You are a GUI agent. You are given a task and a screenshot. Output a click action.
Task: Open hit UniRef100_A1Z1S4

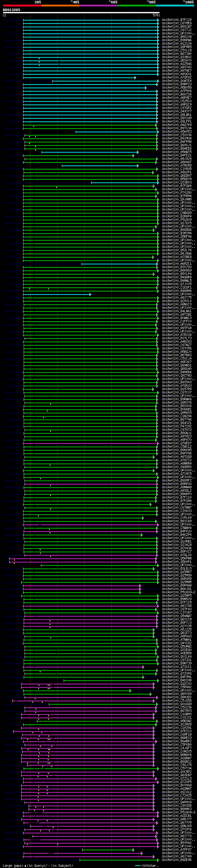(x=177, y=43)
